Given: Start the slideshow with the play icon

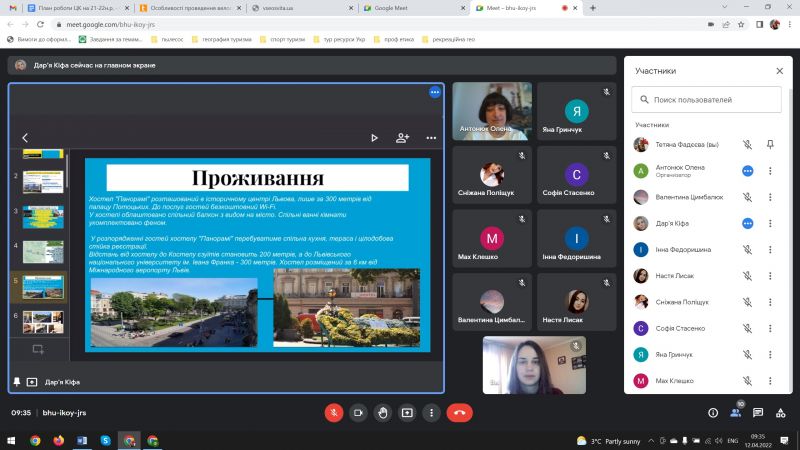Looking at the screenshot, I should [374, 138].
